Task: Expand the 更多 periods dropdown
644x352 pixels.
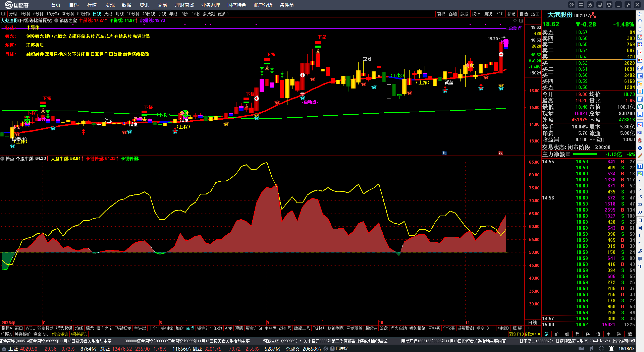Action: 223,14
